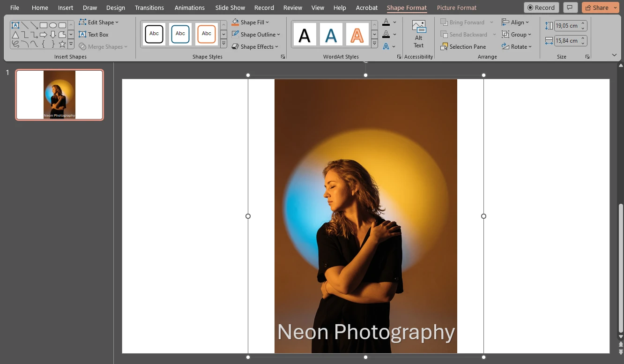This screenshot has height=364, width=624.
Task: Apply the orange outlined WordArt style
Action: point(357,34)
